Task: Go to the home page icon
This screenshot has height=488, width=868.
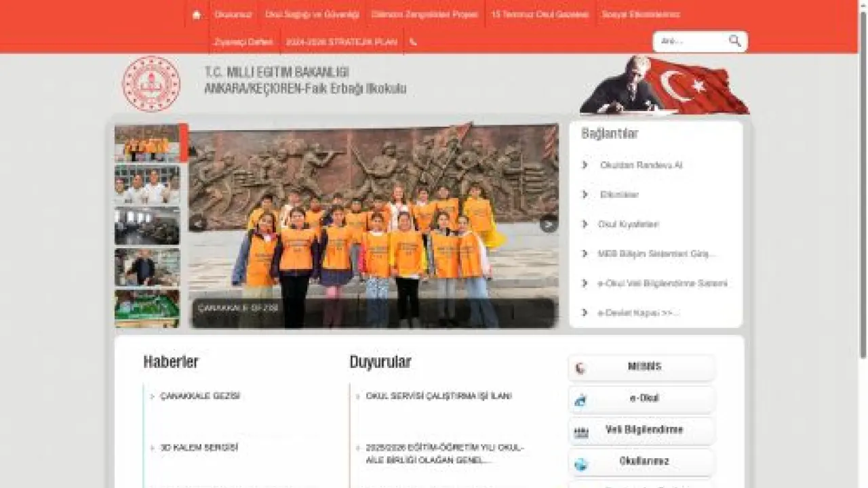Action: click(x=197, y=14)
